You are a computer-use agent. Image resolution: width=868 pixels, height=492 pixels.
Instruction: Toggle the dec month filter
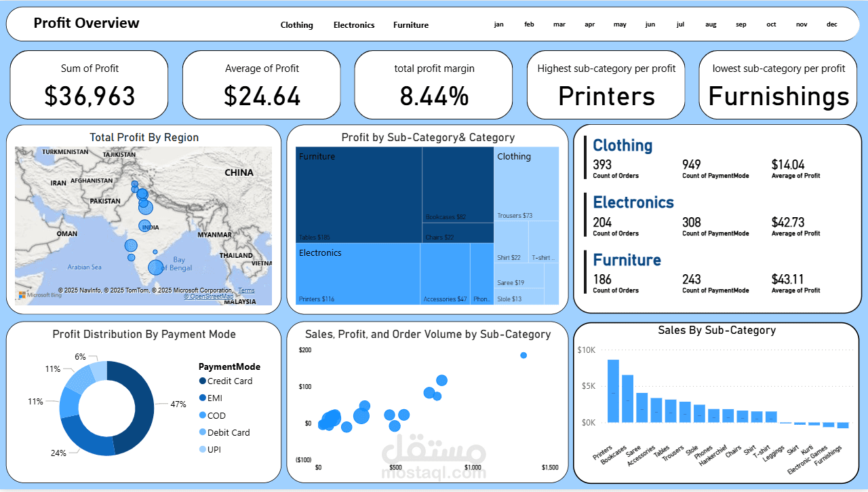click(831, 24)
